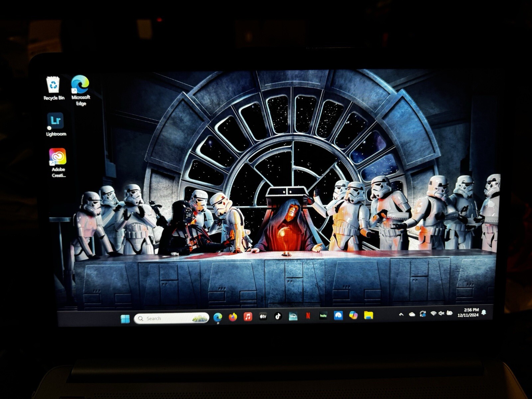Open Apple Music from the taskbar
Viewport: 532px width, 399px height.
coord(248,317)
